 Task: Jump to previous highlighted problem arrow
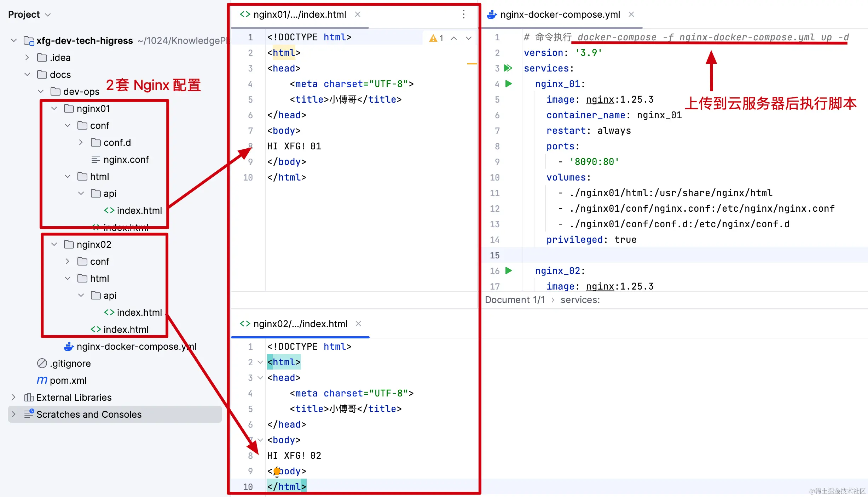tap(454, 38)
